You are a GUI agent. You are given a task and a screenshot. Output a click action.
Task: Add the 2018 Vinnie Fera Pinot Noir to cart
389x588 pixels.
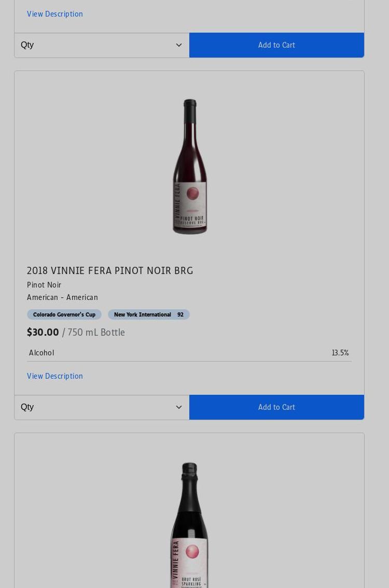(276, 407)
